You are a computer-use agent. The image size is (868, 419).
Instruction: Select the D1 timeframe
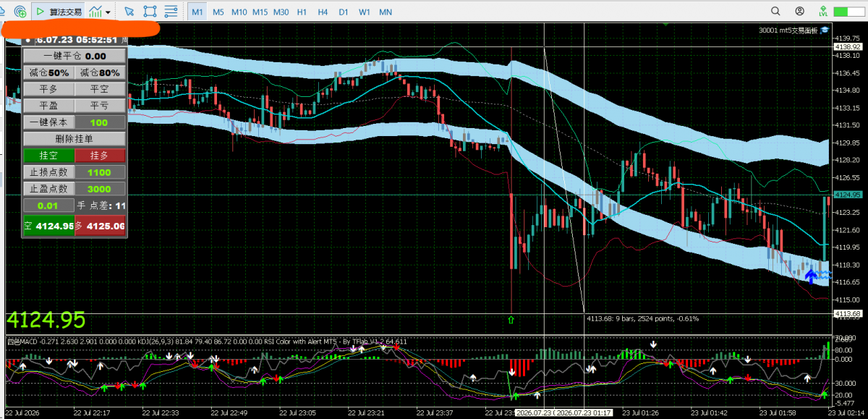tap(344, 12)
